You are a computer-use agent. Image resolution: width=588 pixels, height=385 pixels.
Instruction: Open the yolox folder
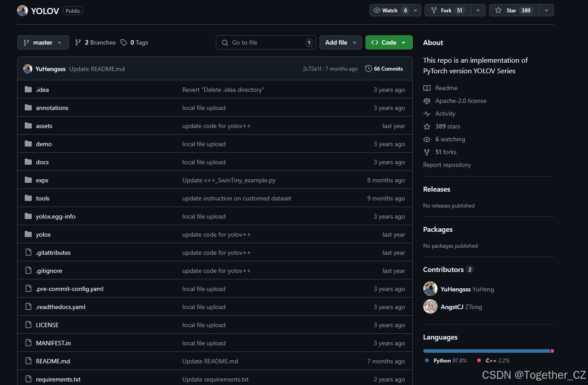coord(43,234)
